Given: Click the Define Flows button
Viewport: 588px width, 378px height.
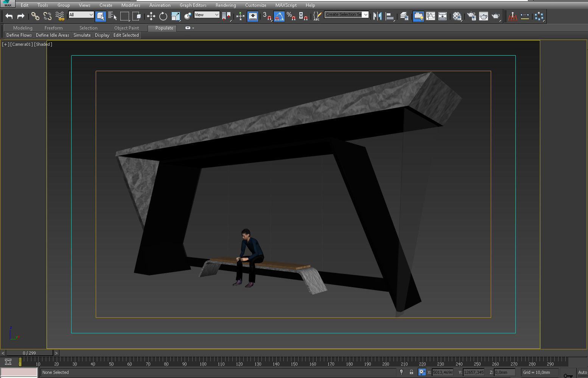Looking at the screenshot, I should tap(19, 35).
